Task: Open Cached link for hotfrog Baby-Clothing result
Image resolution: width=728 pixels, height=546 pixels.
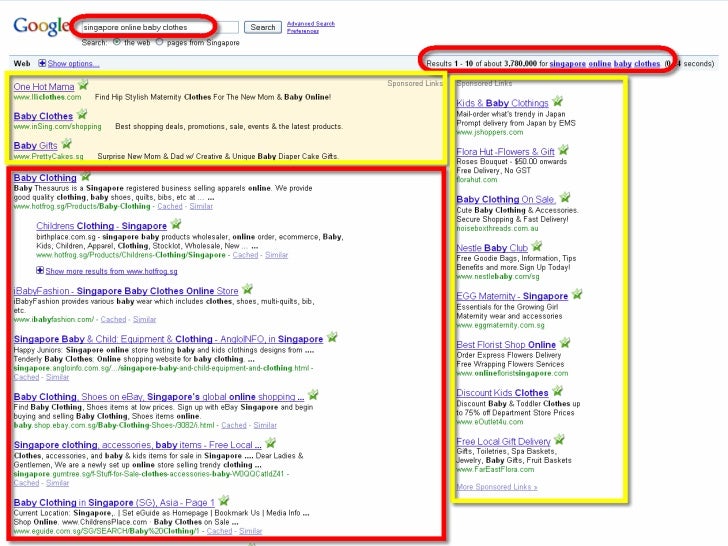Action: (x=170, y=206)
